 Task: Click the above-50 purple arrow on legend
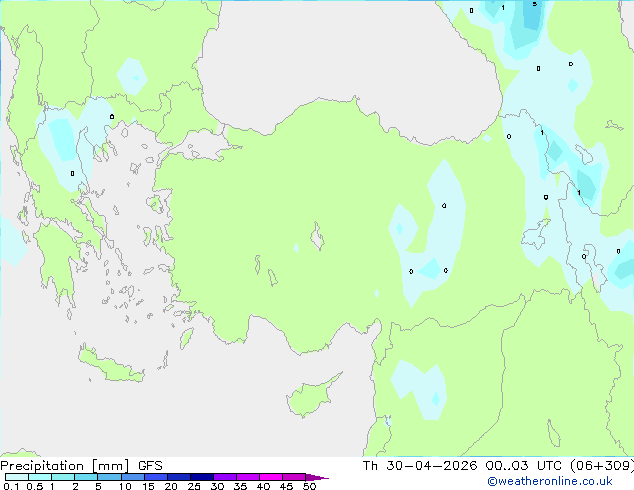(x=317, y=477)
